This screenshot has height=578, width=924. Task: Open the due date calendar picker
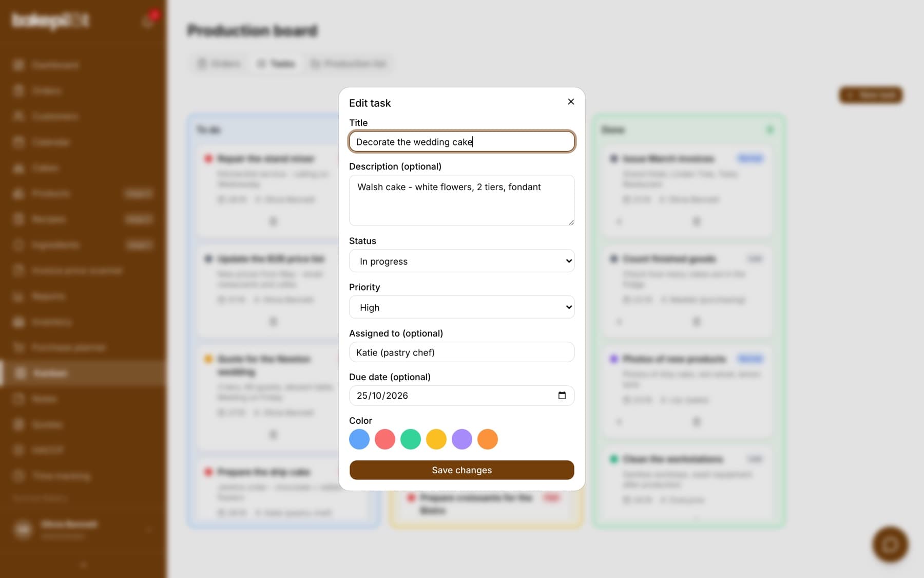click(562, 396)
